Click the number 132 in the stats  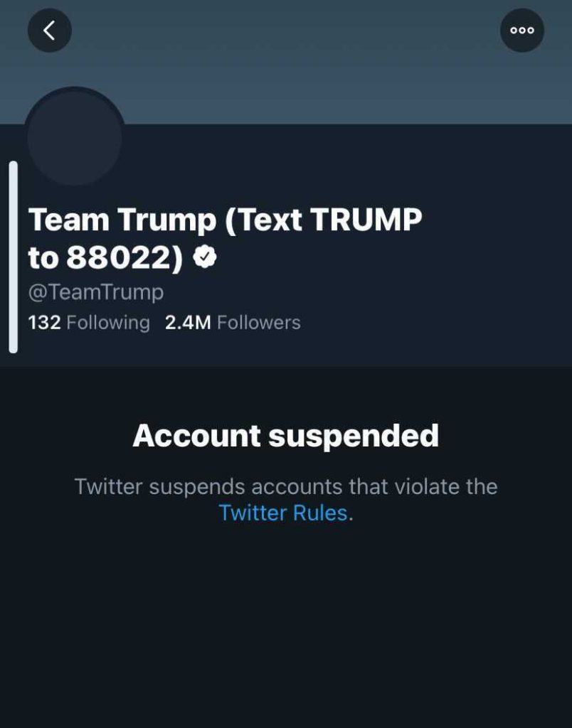point(44,323)
